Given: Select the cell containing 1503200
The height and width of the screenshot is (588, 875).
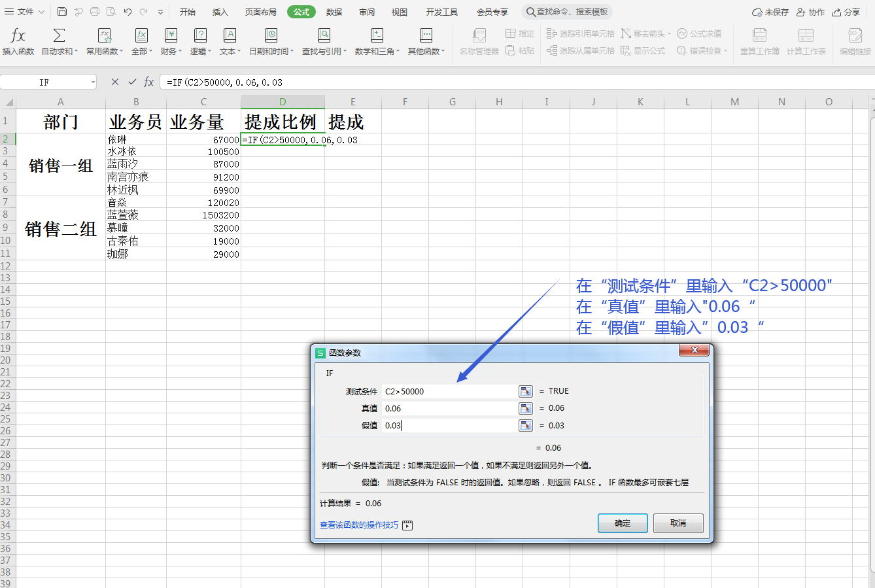Looking at the screenshot, I should pyautogui.click(x=203, y=215).
